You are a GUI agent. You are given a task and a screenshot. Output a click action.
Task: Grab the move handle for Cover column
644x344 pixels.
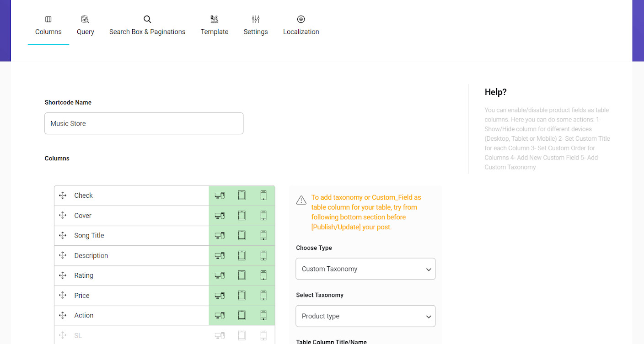point(63,216)
